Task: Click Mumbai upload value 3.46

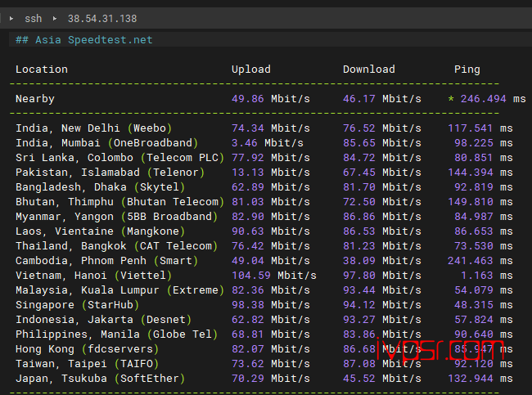Action: [244, 143]
